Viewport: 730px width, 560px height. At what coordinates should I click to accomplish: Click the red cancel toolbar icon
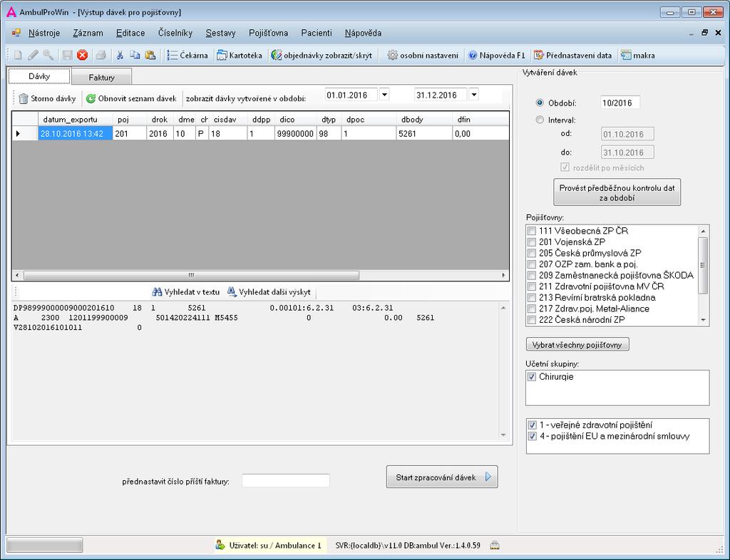[83, 56]
